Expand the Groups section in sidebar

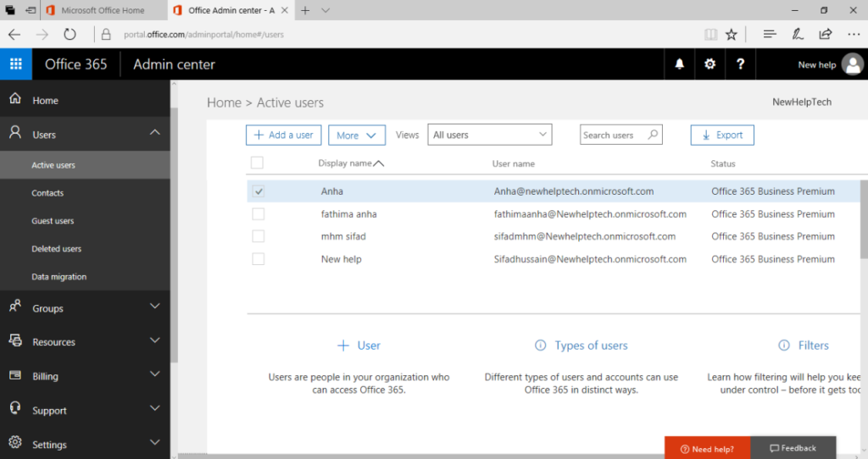pos(155,306)
